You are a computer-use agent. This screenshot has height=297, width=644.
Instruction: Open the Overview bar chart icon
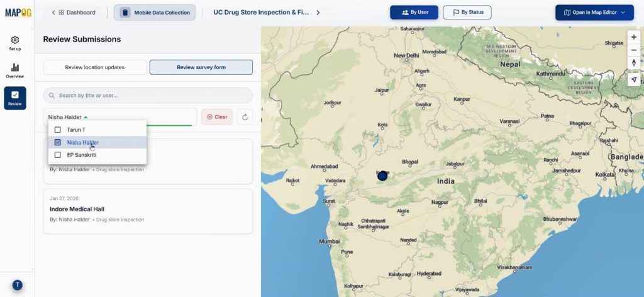click(15, 70)
